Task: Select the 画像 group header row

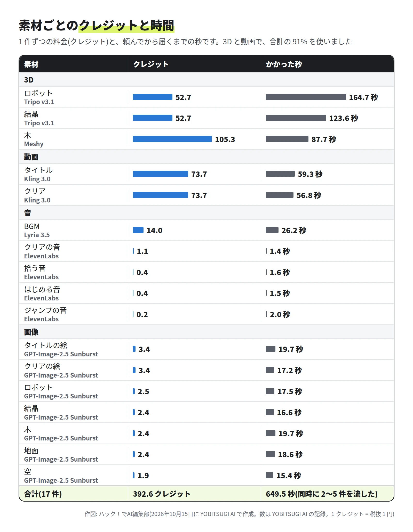Action: (x=206, y=332)
